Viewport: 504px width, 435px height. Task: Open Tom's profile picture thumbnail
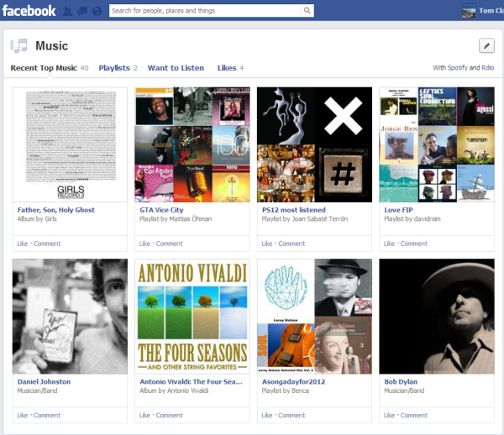[469, 11]
